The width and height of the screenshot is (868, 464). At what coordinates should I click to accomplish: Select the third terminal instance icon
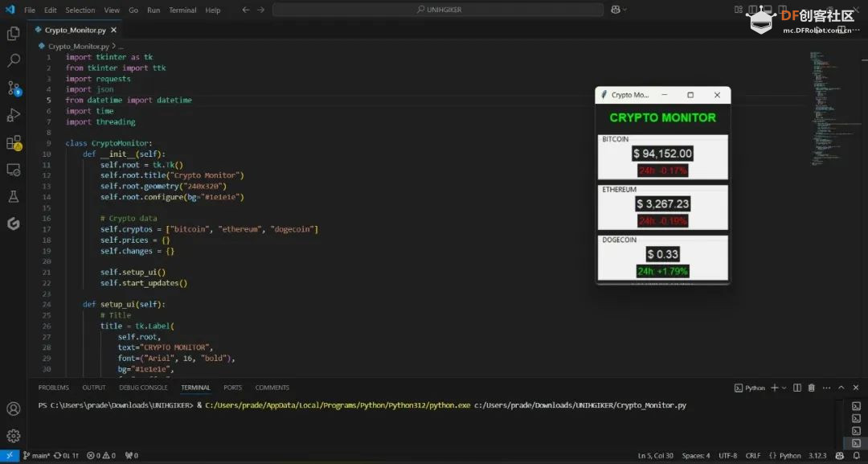pos(856,431)
